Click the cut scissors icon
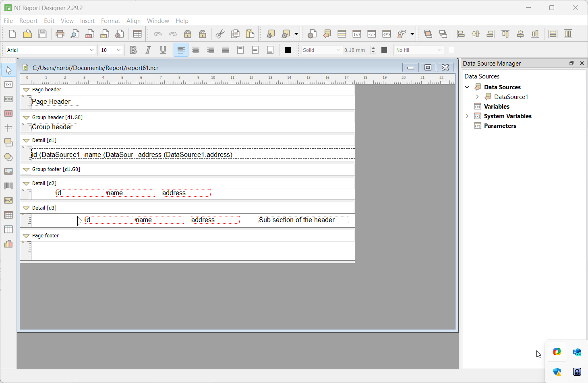Viewport: 588px width, 383px height. point(220,34)
